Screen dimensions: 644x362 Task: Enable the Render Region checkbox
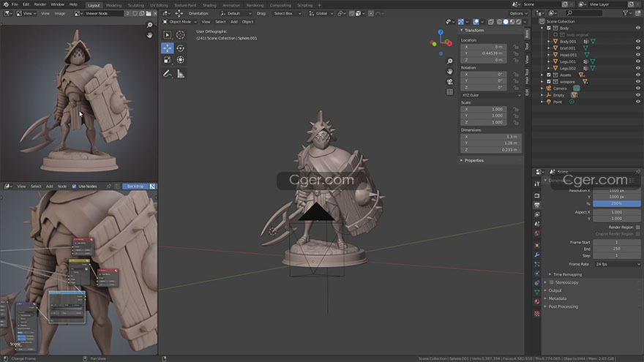[x=638, y=227]
